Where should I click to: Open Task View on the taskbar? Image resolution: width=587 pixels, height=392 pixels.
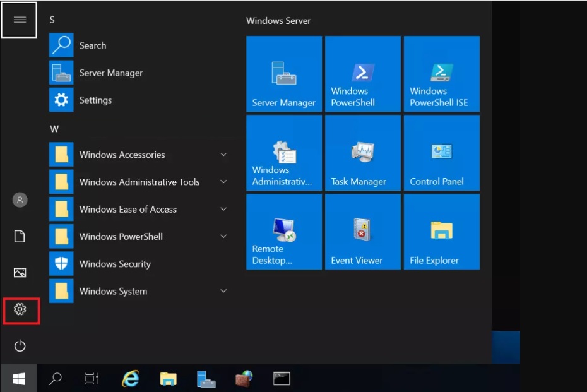[x=92, y=378]
